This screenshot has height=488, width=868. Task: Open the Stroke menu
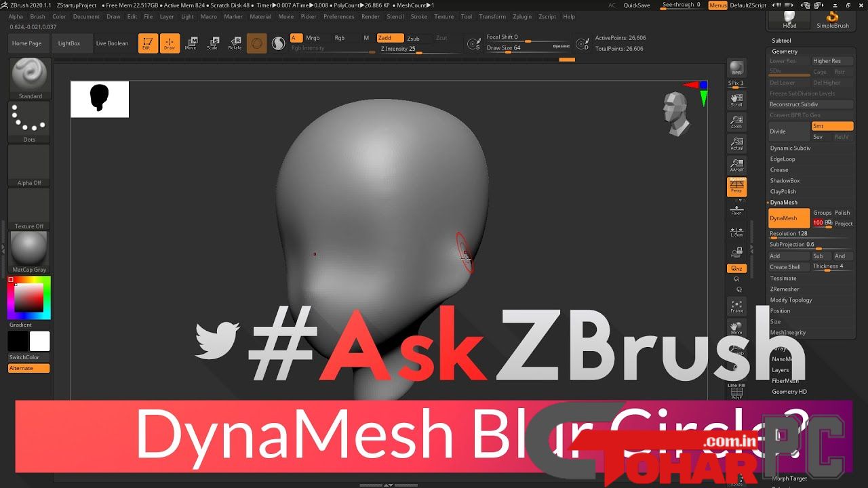pyautogui.click(x=419, y=16)
